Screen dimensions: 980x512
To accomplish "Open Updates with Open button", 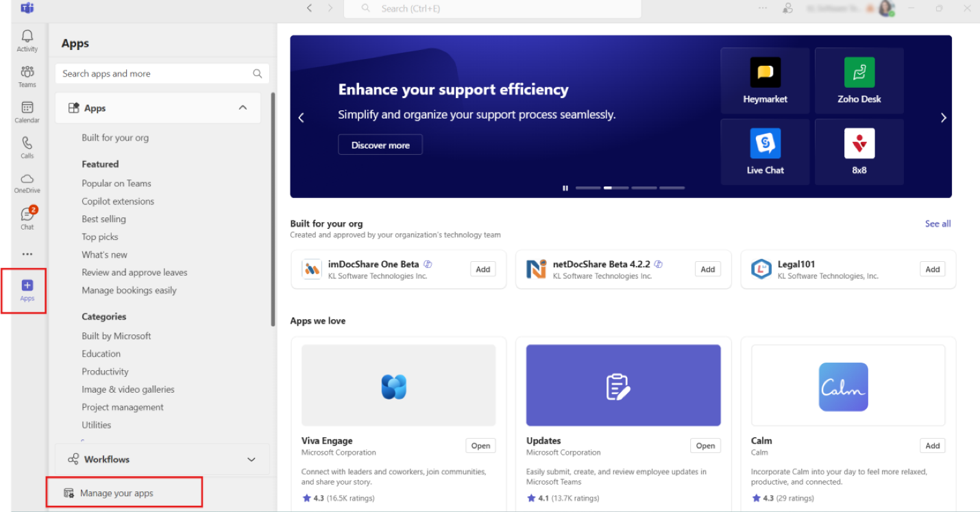I will coord(705,446).
